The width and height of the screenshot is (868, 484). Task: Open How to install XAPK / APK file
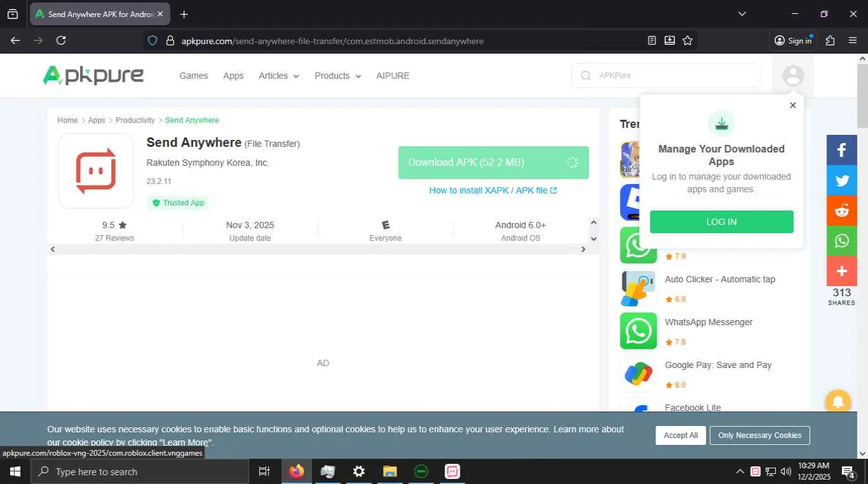pos(493,190)
